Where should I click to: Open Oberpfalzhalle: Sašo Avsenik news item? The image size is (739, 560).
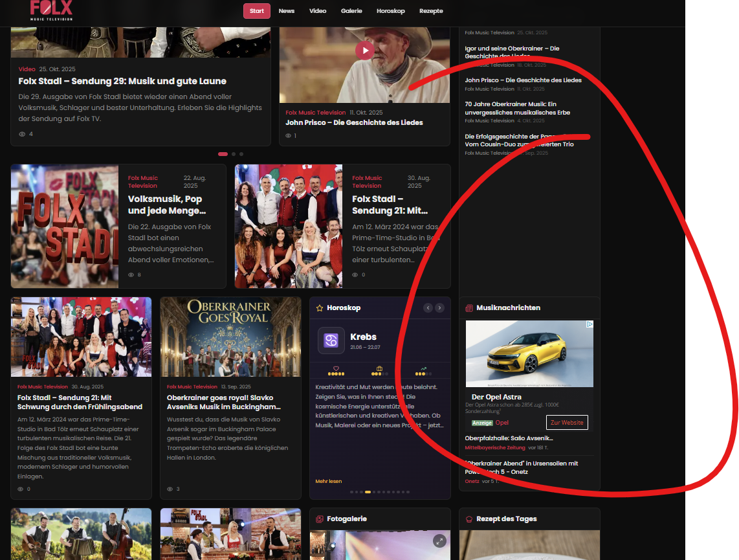coord(509,438)
